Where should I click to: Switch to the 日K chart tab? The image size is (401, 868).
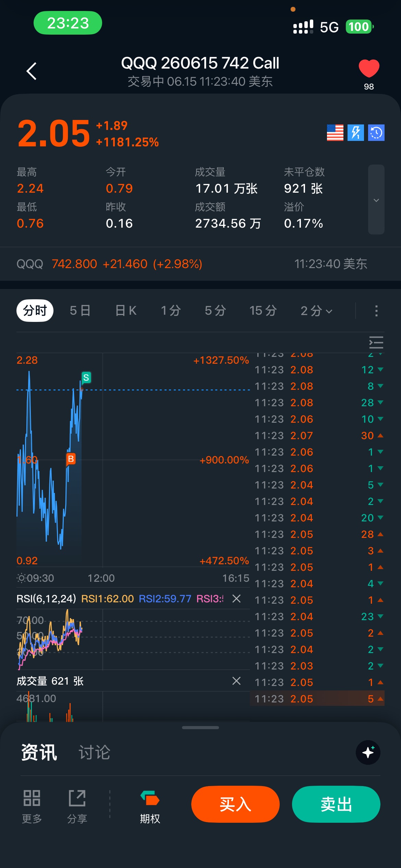pos(126,311)
